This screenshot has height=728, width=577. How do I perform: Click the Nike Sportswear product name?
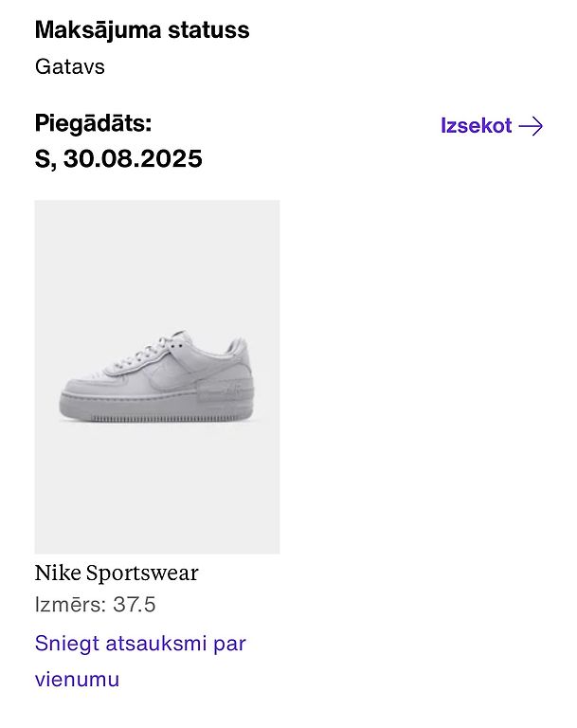[117, 573]
